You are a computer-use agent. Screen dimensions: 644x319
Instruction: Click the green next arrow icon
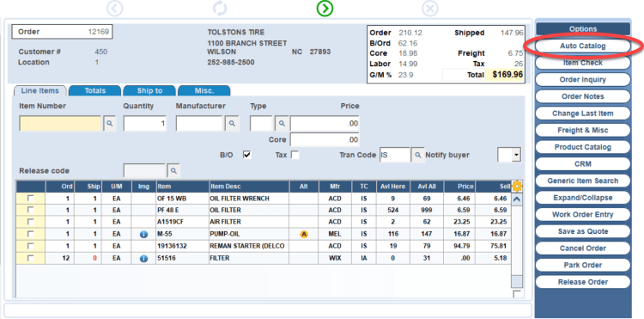point(325,9)
